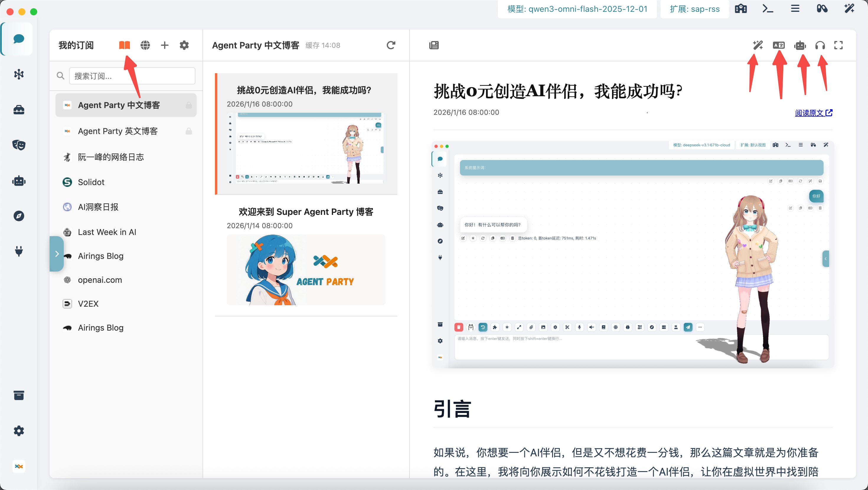This screenshot has width=868, height=490.
Task: Click the 搜索订阅 search field
Action: coord(132,76)
